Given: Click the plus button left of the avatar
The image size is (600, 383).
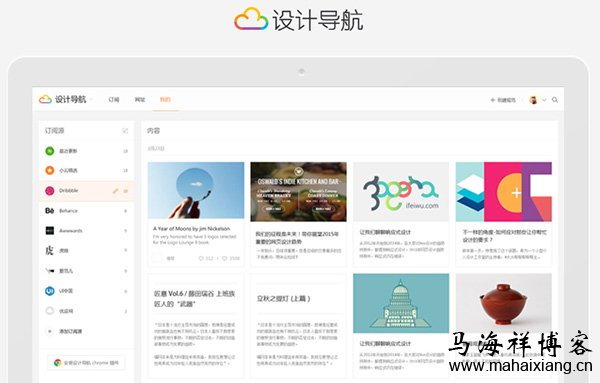Looking at the screenshot, I should click(492, 100).
